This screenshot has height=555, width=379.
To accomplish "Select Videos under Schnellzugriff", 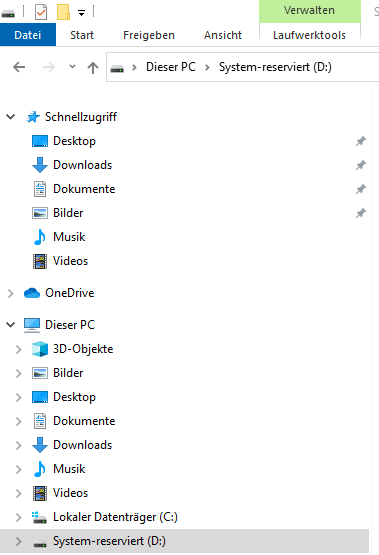I will tap(70, 261).
